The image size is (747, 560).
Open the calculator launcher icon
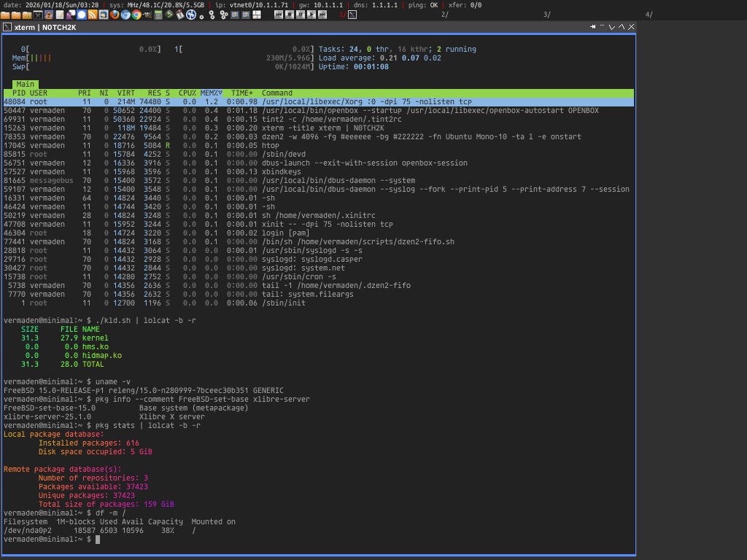tap(158, 15)
